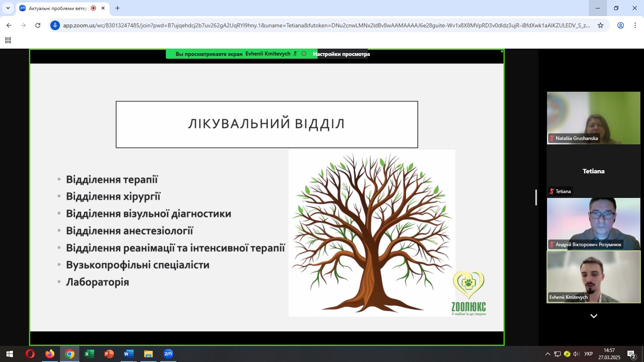Open Firefox from the taskbar

click(x=50, y=354)
